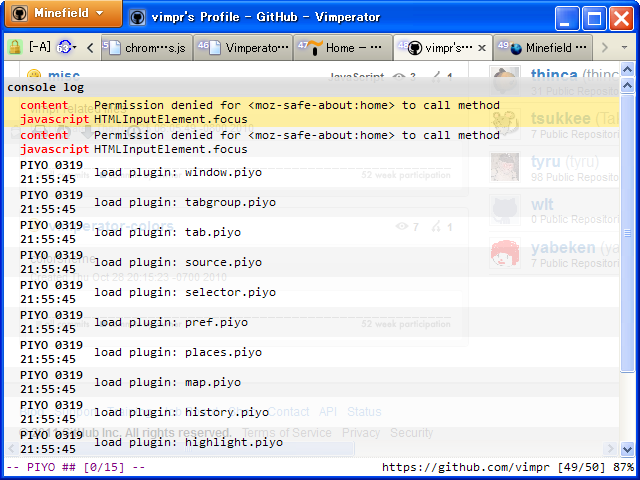Click the page scrollbar's top up arrow
The height and width of the screenshot is (480, 640).
point(627,69)
